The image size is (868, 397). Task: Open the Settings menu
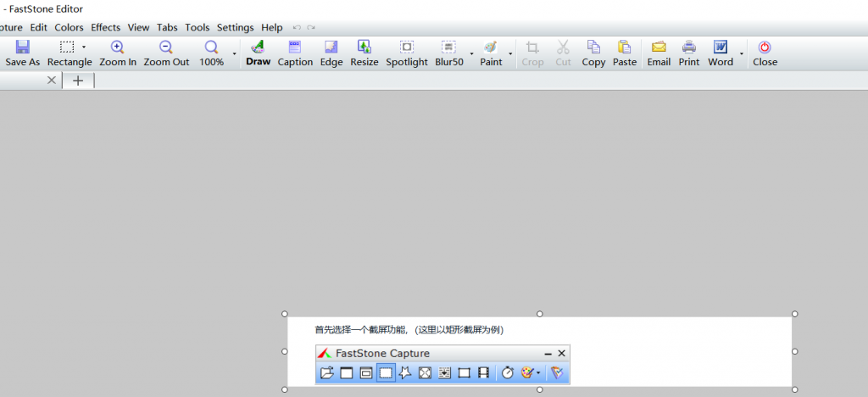(x=236, y=27)
